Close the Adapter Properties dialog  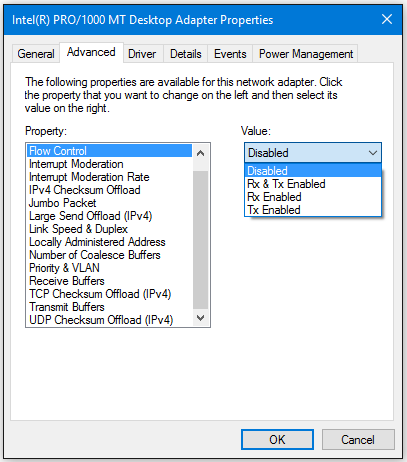click(387, 19)
